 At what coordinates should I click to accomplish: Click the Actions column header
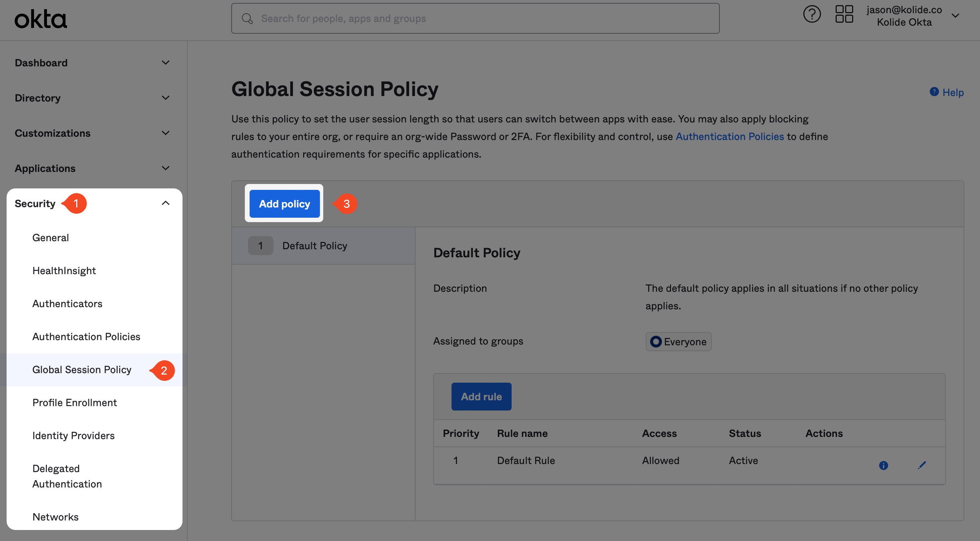[x=824, y=433]
